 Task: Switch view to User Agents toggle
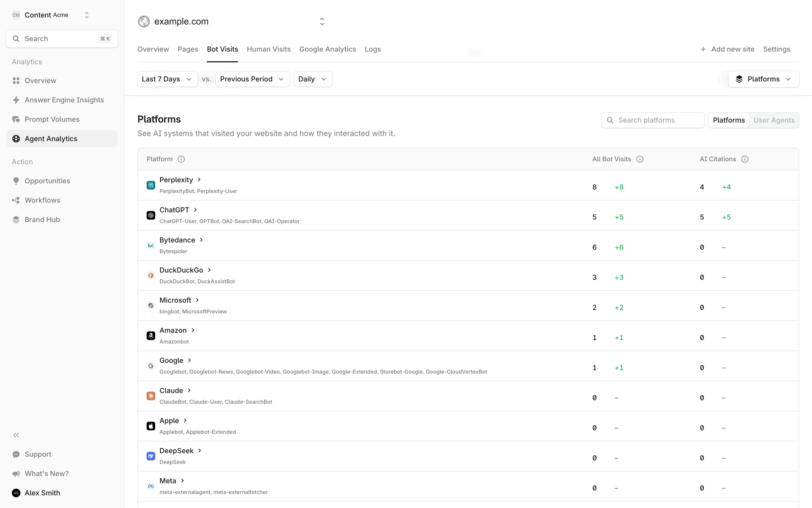coord(774,120)
